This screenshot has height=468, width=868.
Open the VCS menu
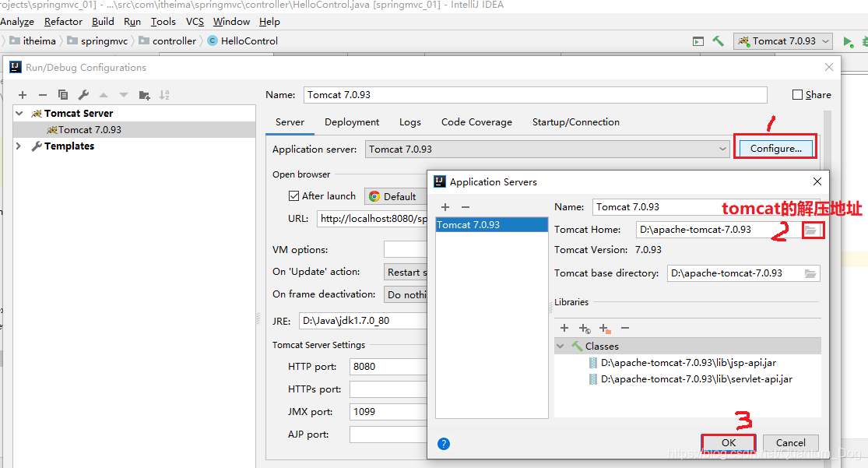click(195, 22)
